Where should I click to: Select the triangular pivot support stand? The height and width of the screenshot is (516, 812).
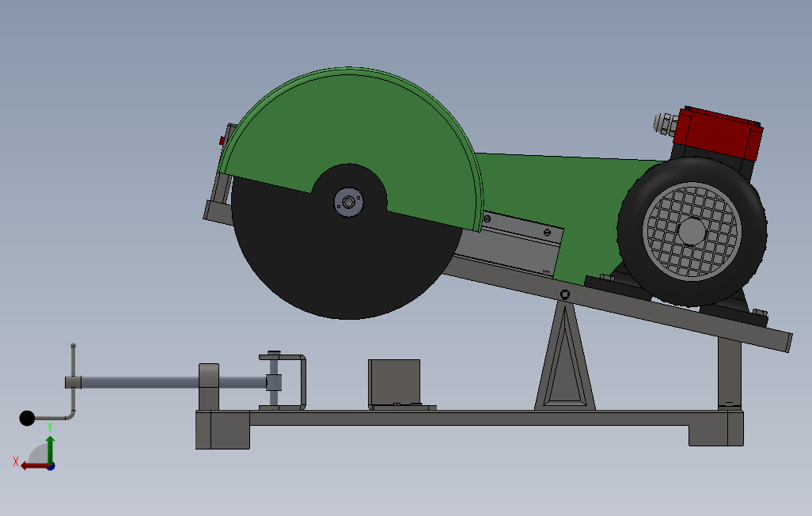565,358
